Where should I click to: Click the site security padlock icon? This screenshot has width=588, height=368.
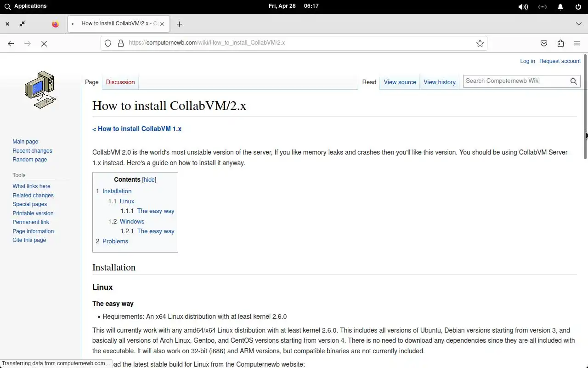point(121,43)
